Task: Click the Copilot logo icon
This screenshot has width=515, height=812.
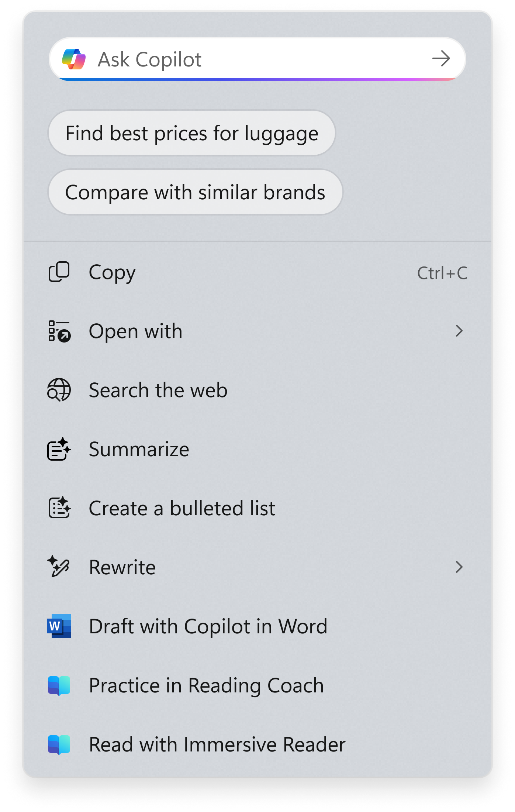Action: tap(74, 59)
